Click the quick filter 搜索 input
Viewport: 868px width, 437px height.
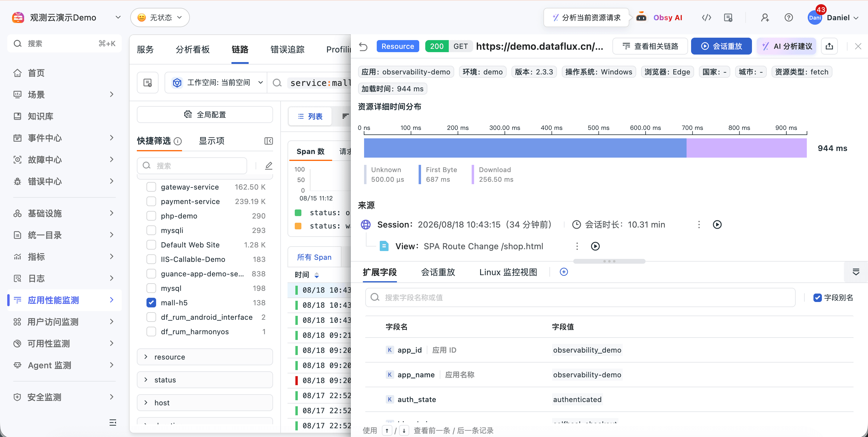click(192, 165)
